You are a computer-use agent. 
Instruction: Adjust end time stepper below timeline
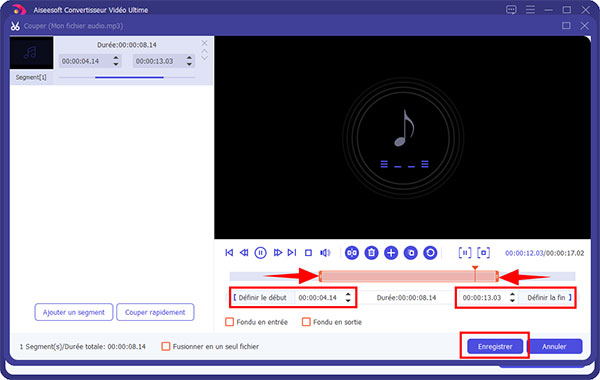coord(512,297)
